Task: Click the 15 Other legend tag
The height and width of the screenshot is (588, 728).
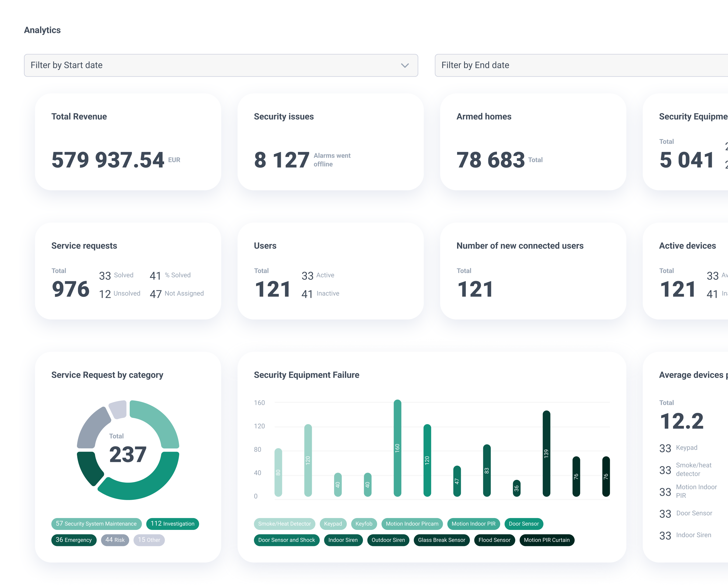Action: point(149,540)
